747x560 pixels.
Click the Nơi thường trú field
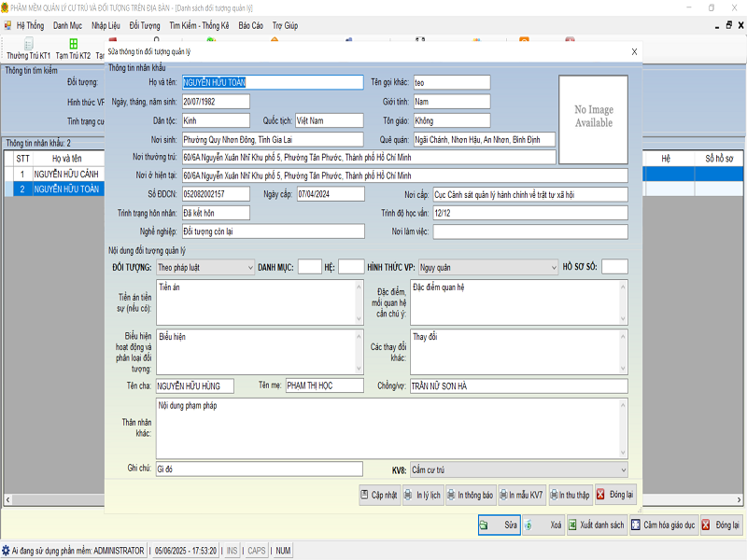point(369,157)
